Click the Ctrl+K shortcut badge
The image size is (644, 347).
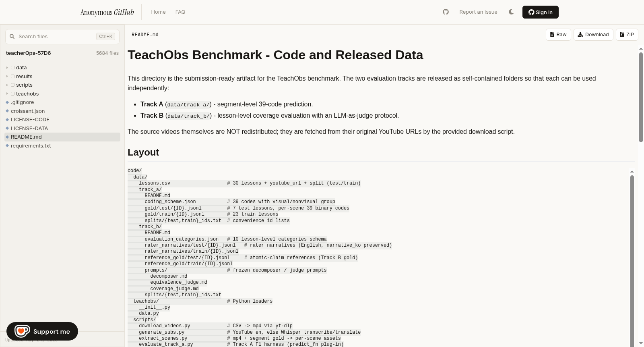pyautogui.click(x=105, y=36)
